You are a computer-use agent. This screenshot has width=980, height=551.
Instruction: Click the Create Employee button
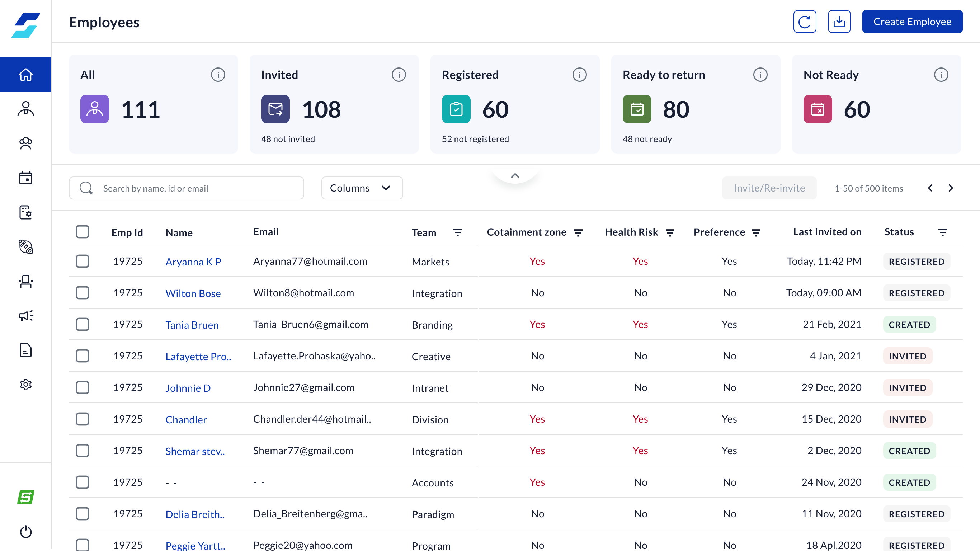tap(912, 22)
